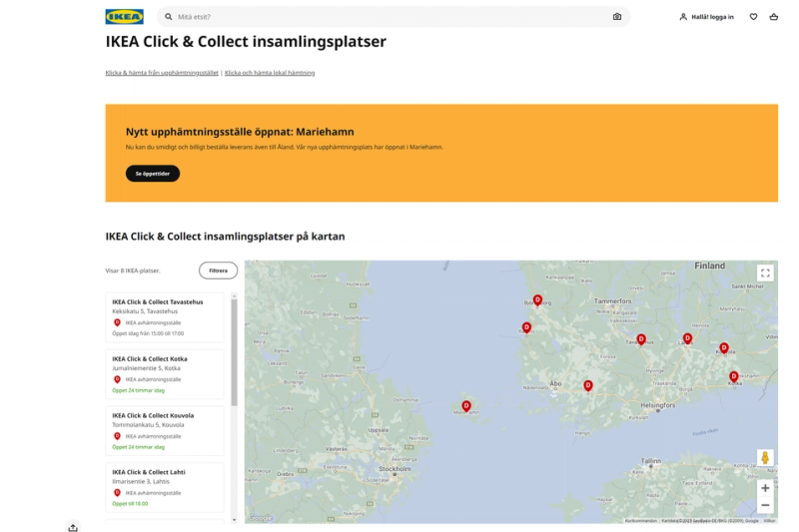Click the Mariehamn map marker
The height and width of the screenshot is (532, 799).
(466, 406)
